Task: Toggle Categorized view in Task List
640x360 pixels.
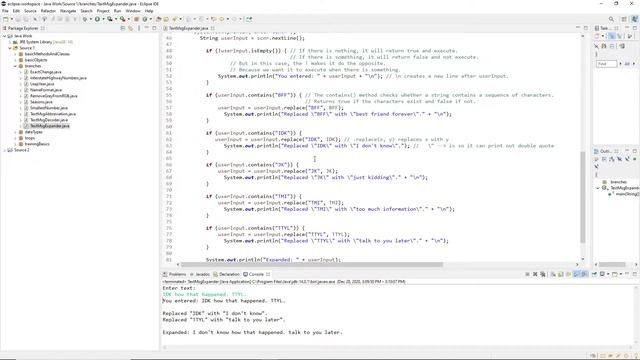Action: click(611, 36)
